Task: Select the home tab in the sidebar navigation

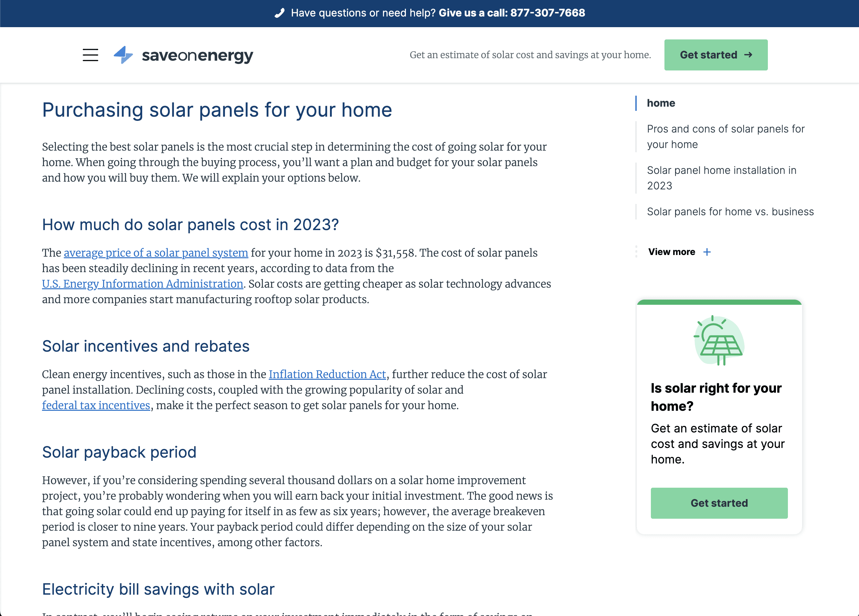Action: click(x=661, y=103)
